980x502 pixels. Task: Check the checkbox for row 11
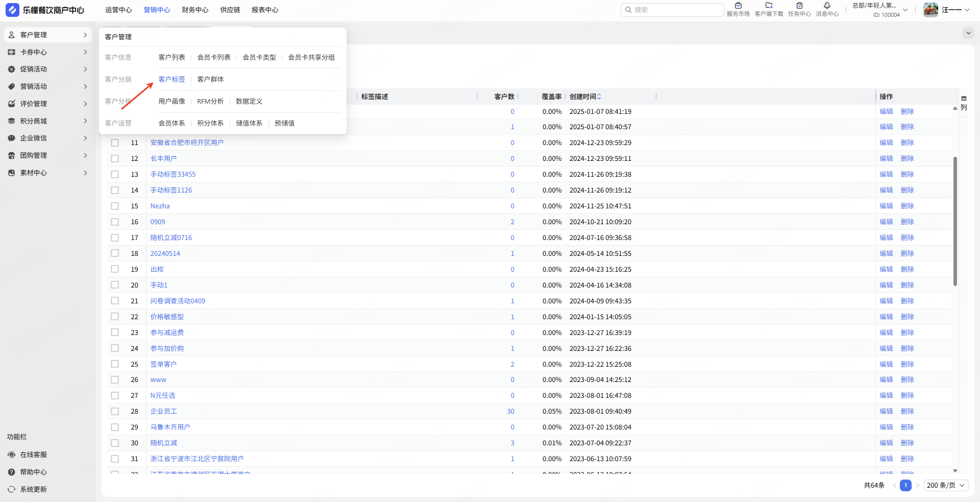click(x=115, y=143)
